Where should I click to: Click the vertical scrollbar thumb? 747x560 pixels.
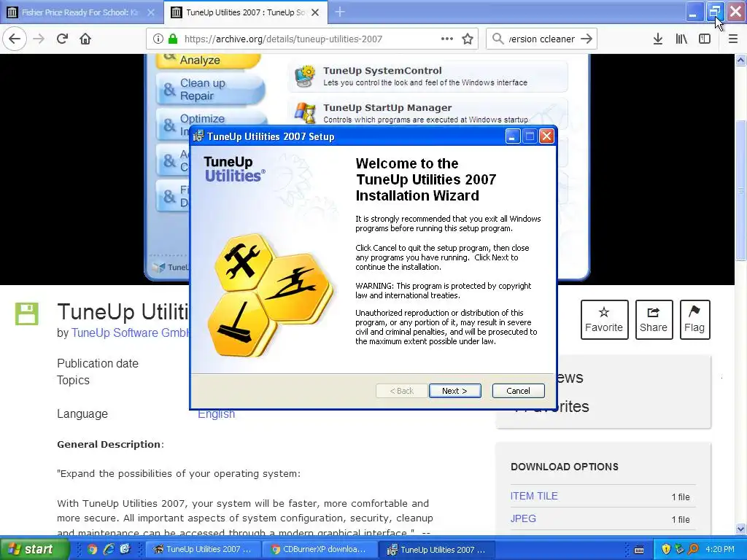pyautogui.click(x=740, y=190)
